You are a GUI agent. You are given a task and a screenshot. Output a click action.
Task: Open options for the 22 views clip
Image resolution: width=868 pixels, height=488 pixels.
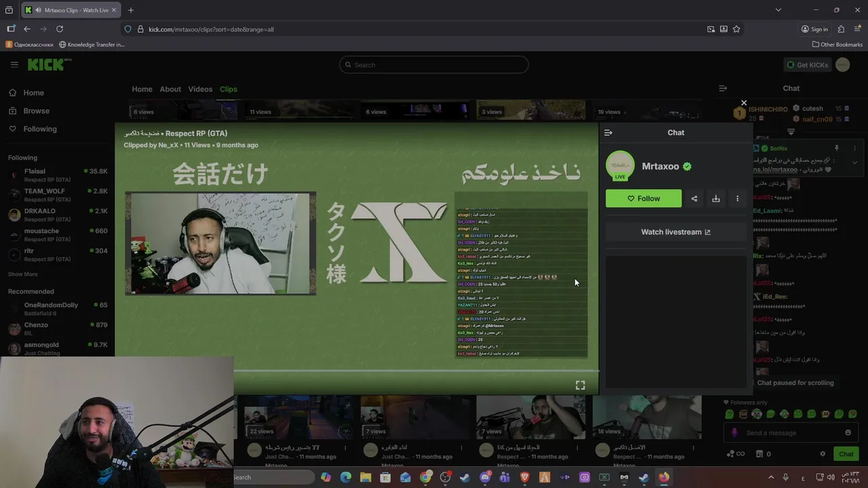pos(345,448)
